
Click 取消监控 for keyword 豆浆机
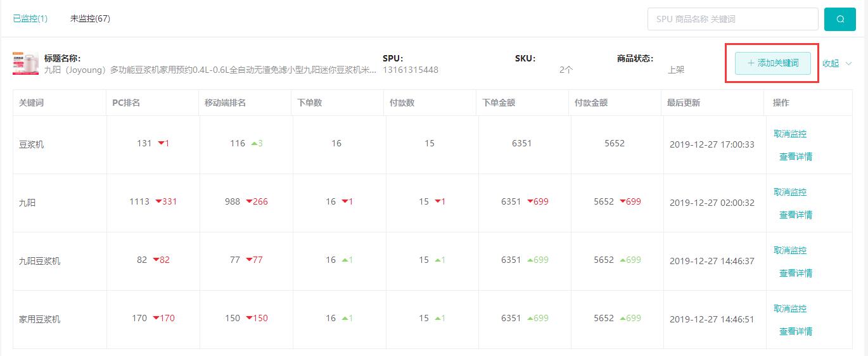[790, 134]
